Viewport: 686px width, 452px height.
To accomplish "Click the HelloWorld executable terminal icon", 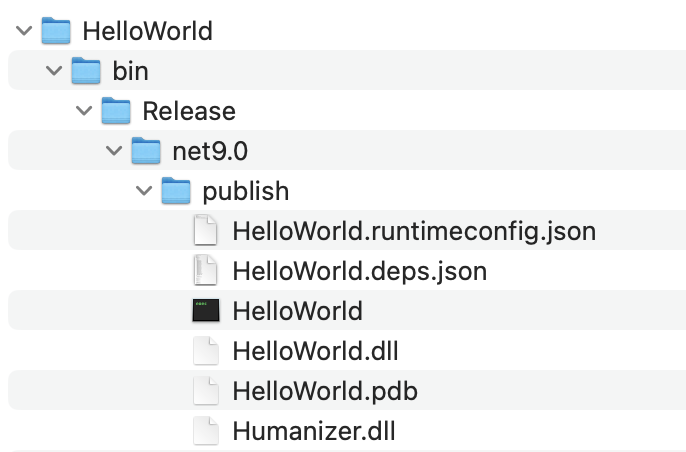I will (205, 311).
